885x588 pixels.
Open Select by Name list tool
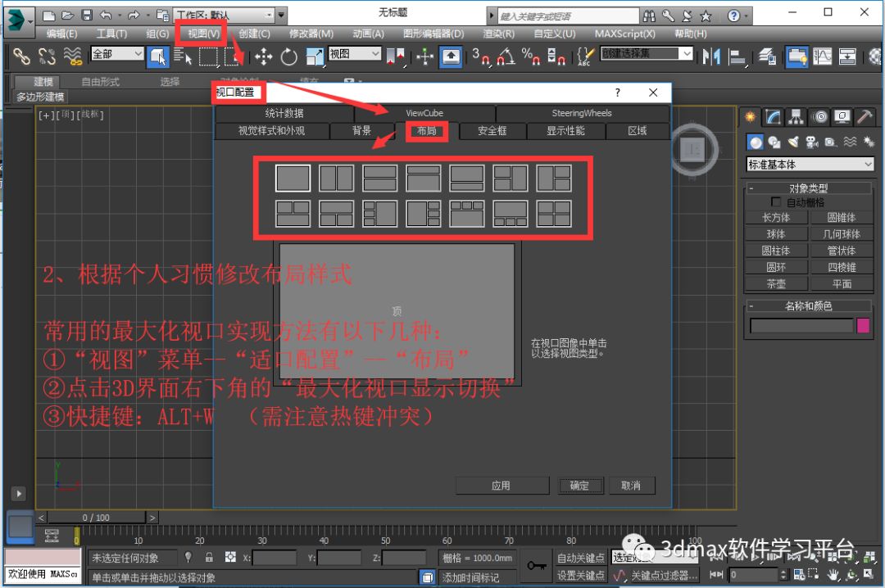[182, 57]
